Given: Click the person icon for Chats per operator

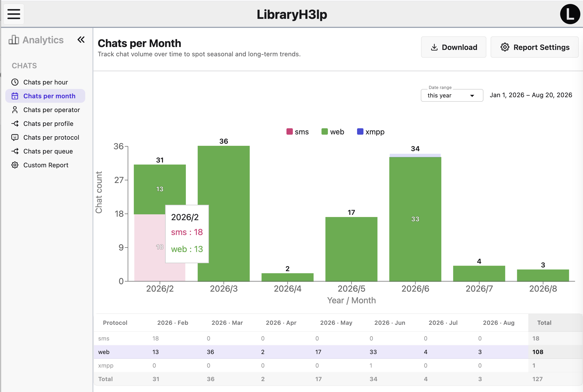Looking at the screenshot, I should (15, 110).
